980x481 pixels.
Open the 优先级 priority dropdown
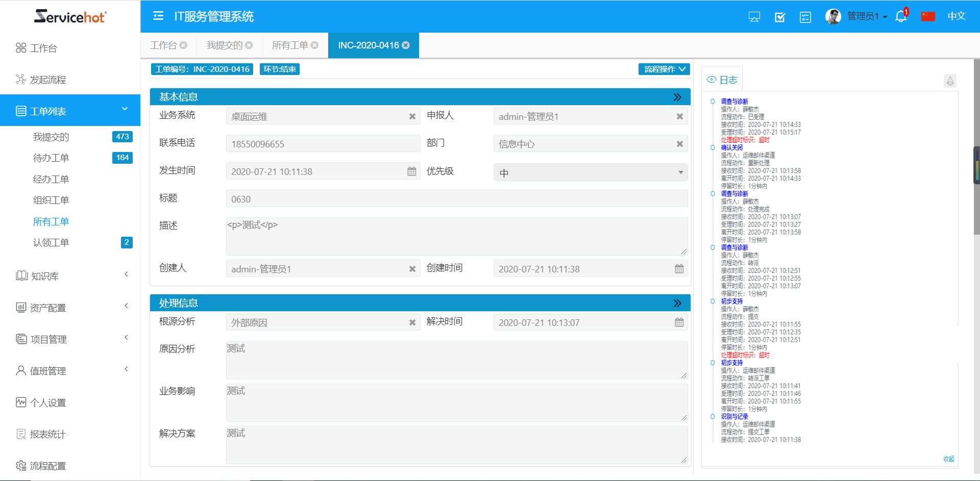click(590, 172)
